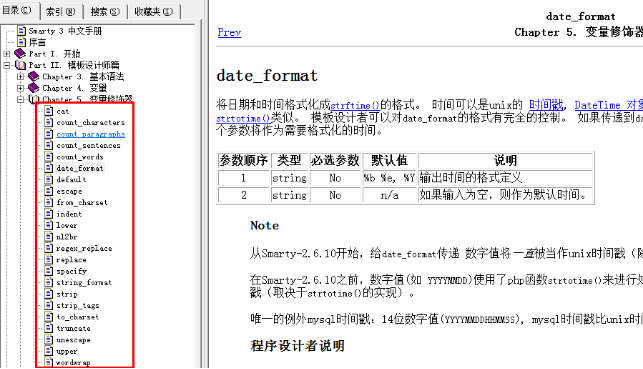The width and height of the screenshot is (643, 369).
Task: Select the strip entry
Action: point(67,294)
